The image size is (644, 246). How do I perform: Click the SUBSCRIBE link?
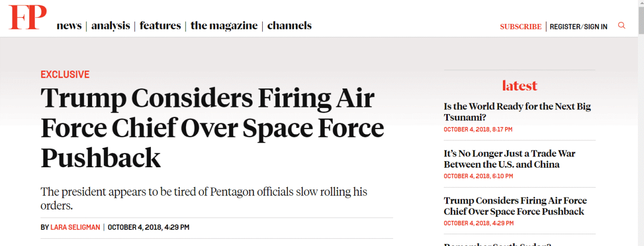point(520,27)
